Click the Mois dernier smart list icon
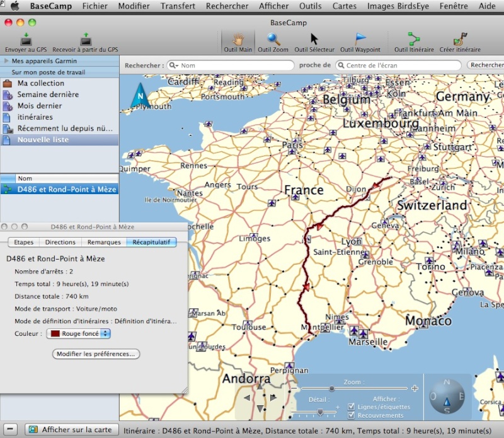Viewport: 504px width, 438px height. (x=7, y=106)
